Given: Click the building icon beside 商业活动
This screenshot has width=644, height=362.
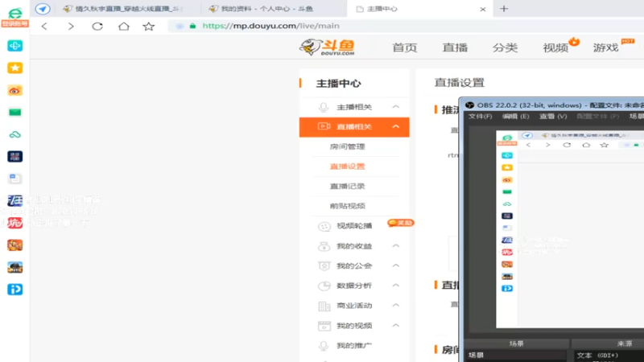Looking at the screenshot, I should (x=324, y=306).
